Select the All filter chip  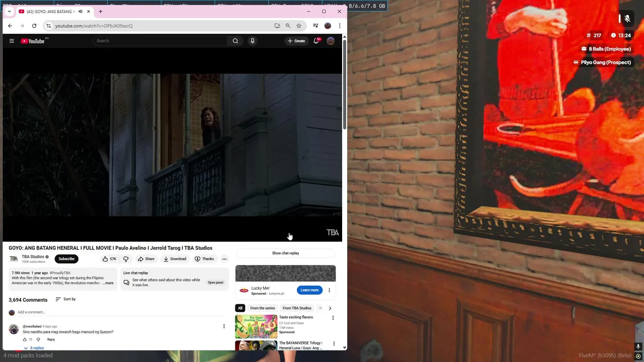[x=240, y=308]
